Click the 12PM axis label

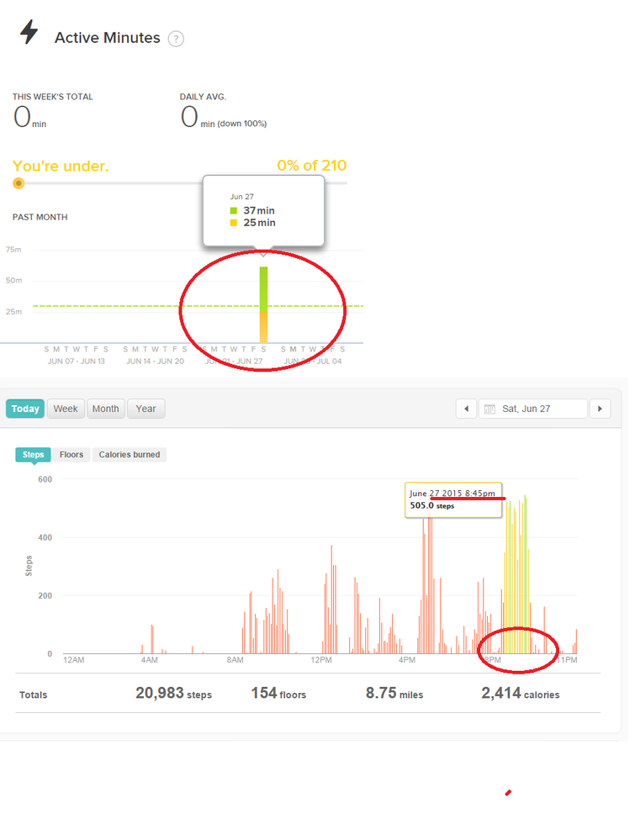(321, 660)
